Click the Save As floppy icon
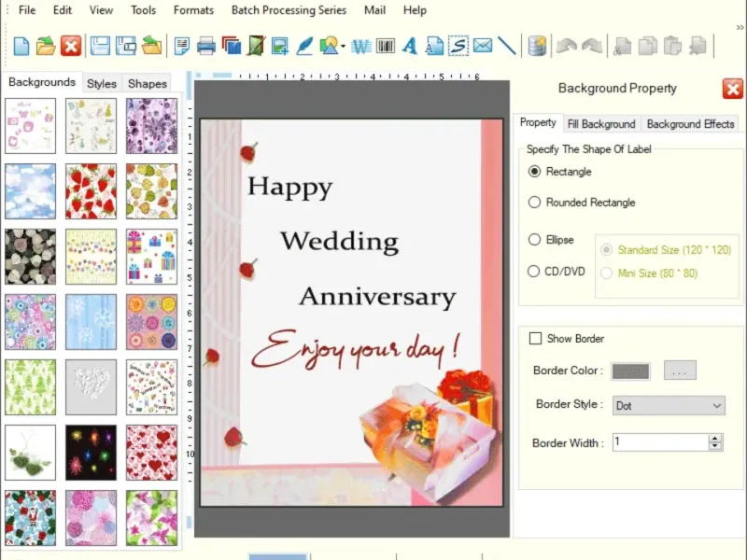 [126, 46]
